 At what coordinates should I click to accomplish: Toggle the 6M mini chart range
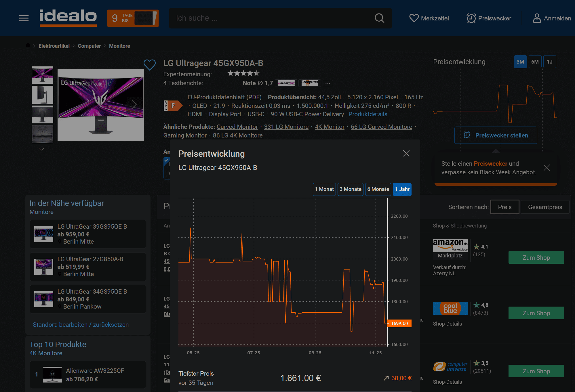535,62
